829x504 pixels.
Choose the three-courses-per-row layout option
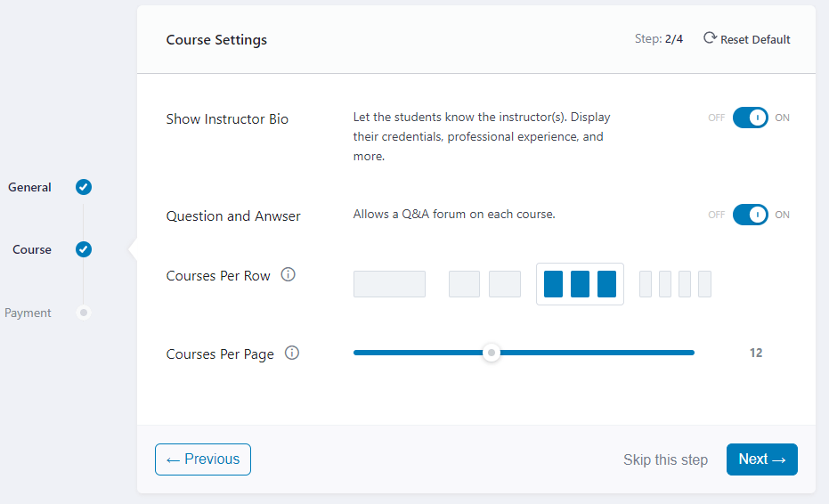click(580, 284)
